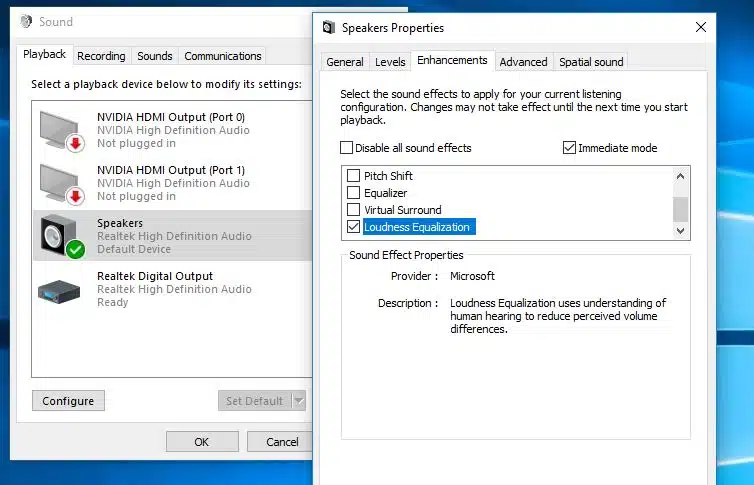
Task: Click the Loudness Equalization description text
Action: [x=558, y=316]
